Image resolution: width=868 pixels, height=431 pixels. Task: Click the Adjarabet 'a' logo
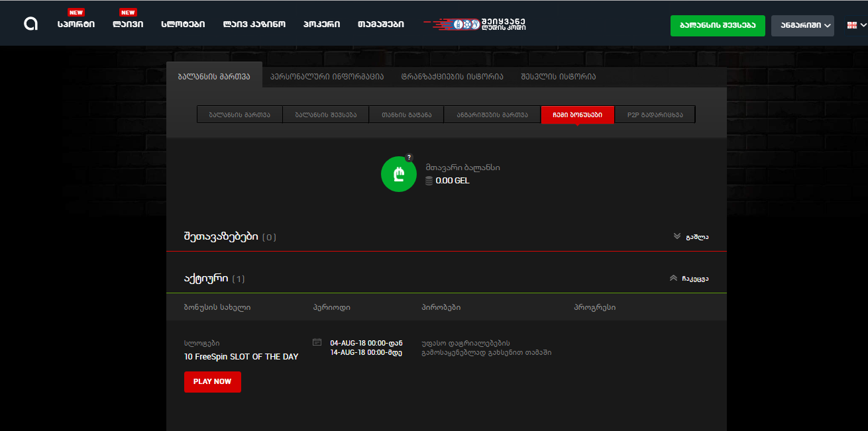(30, 24)
